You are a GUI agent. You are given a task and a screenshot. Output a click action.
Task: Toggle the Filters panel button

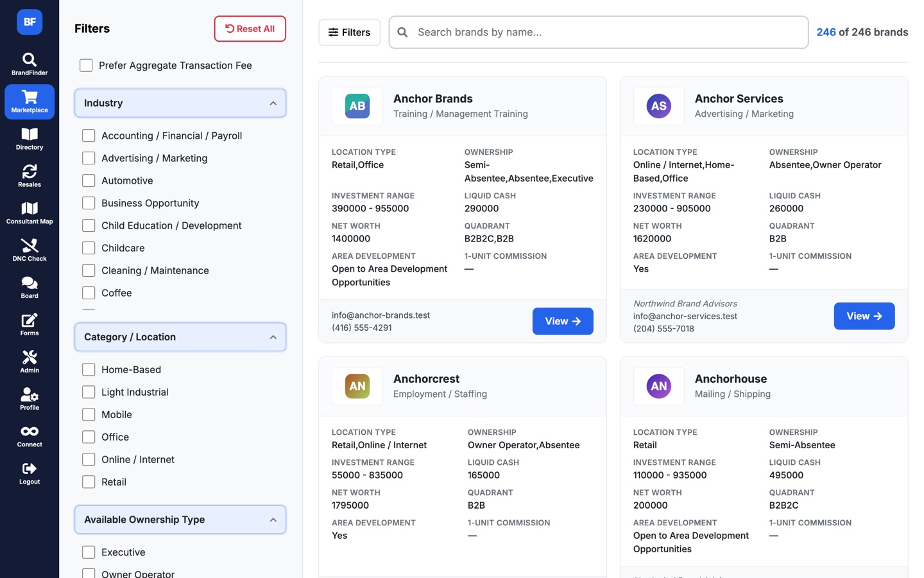coord(350,32)
